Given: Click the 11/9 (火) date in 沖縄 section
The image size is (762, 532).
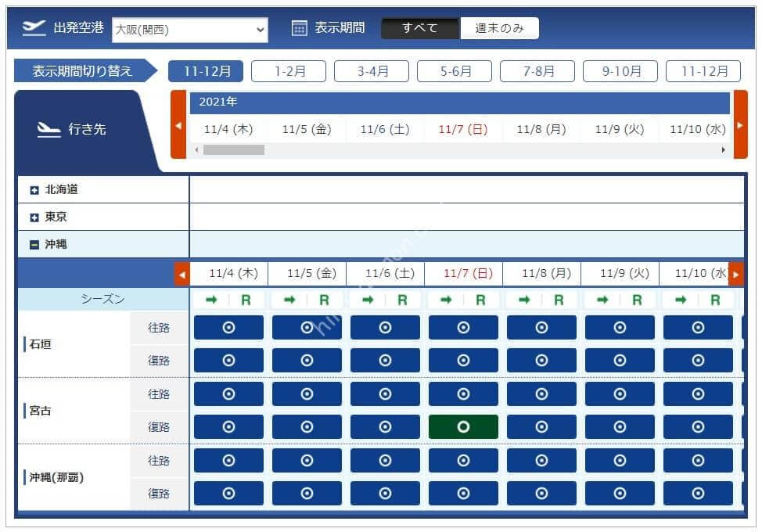Looking at the screenshot, I should coord(624,273).
